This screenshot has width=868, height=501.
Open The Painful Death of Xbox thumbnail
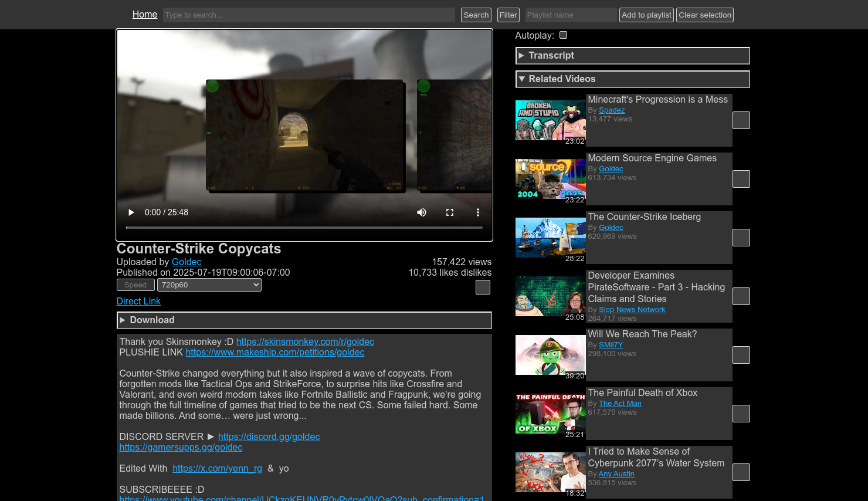(x=551, y=414)
